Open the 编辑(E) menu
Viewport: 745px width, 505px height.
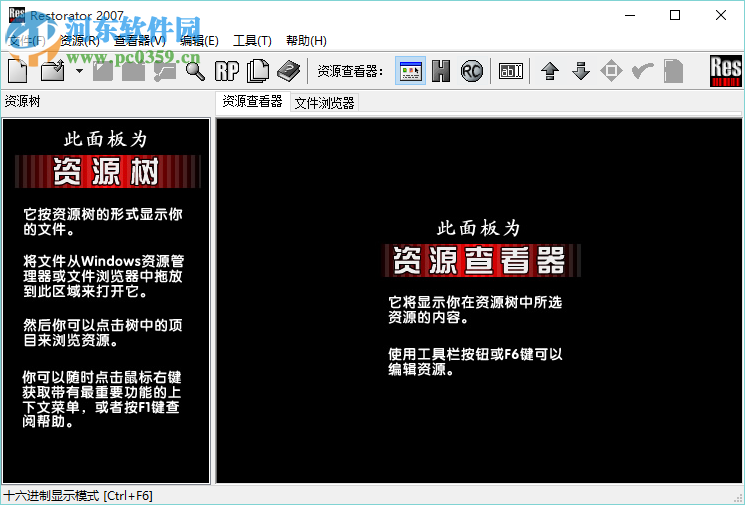pos(199,41)
